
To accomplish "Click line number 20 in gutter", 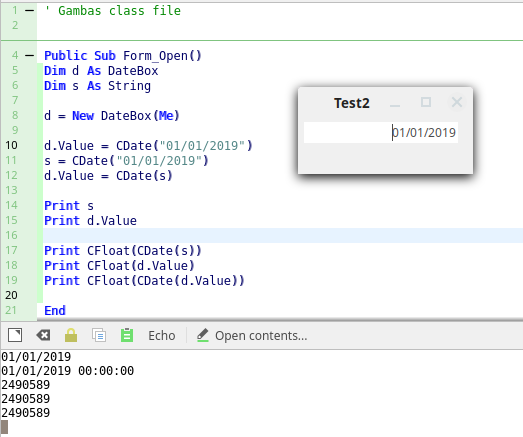I will (11, 295).
